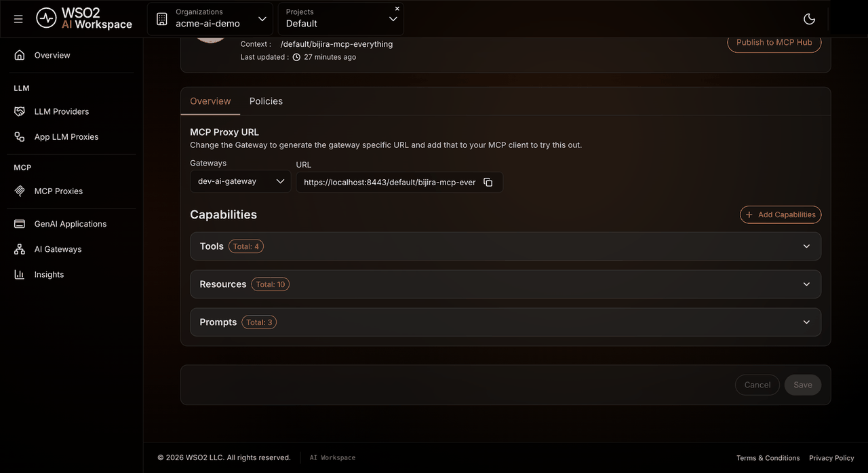Expand the Resources section chevron
The height and width of the screenshot is (473, 868).
coord(806,284)
